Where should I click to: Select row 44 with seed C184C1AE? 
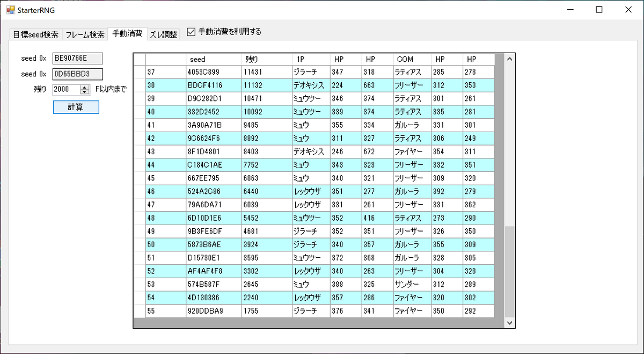(214, 164)
